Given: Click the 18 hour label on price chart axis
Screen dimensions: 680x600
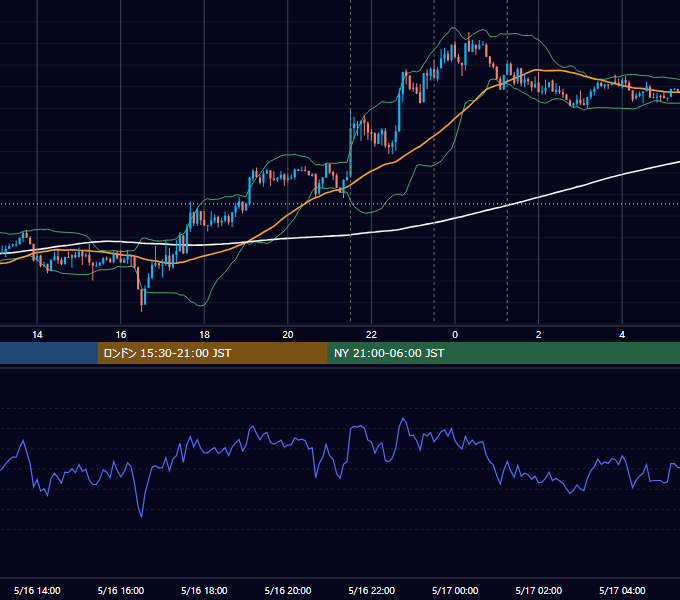Looking at the screenshot, I should pos(204,335).
